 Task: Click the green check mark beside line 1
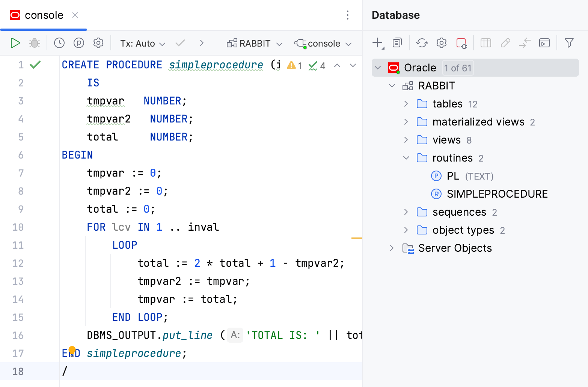pyautogui.click(x=35, y=64)
